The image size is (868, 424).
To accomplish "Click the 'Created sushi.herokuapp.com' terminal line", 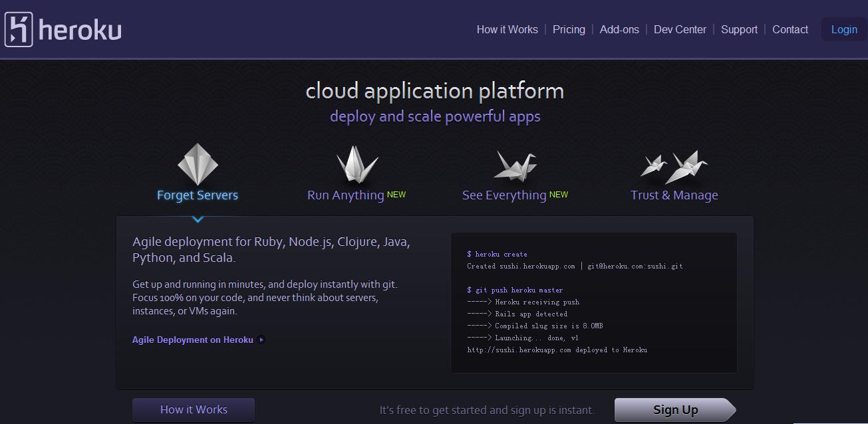I will pyautogui.click(x=575, y=266).
